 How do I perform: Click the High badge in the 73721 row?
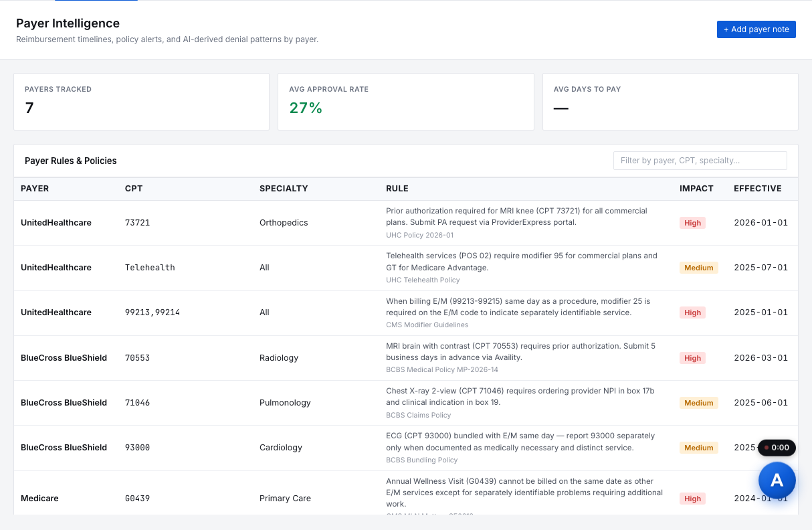point(692,223)
